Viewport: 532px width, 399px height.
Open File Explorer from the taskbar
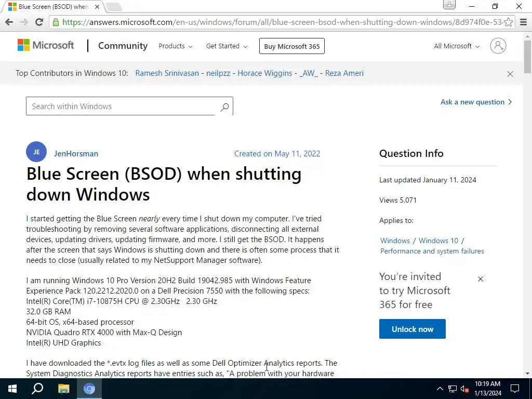[63, 389]
